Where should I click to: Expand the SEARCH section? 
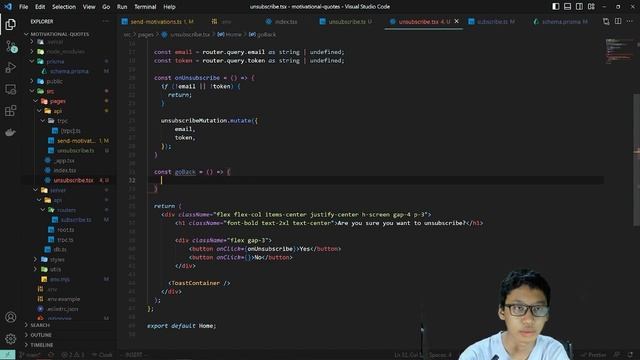point(40,325)
